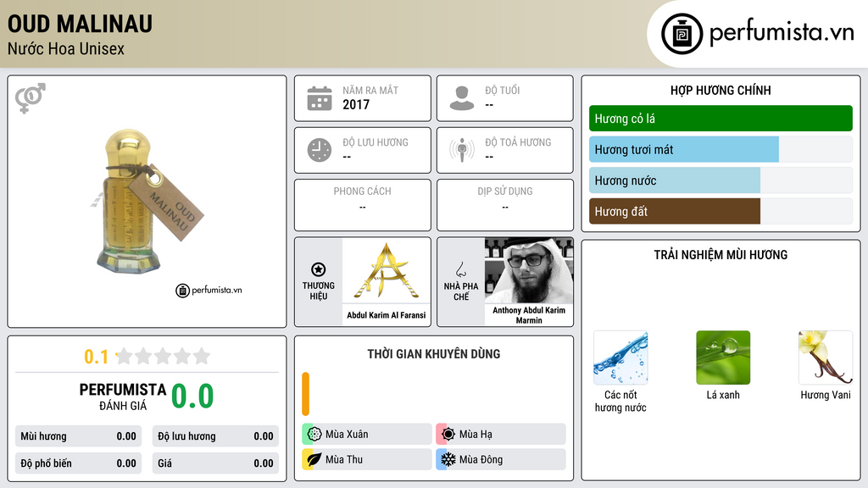Click the perfumista.vn site name in header
This screenshot has width=868, height=488.
tap(782, 32)
